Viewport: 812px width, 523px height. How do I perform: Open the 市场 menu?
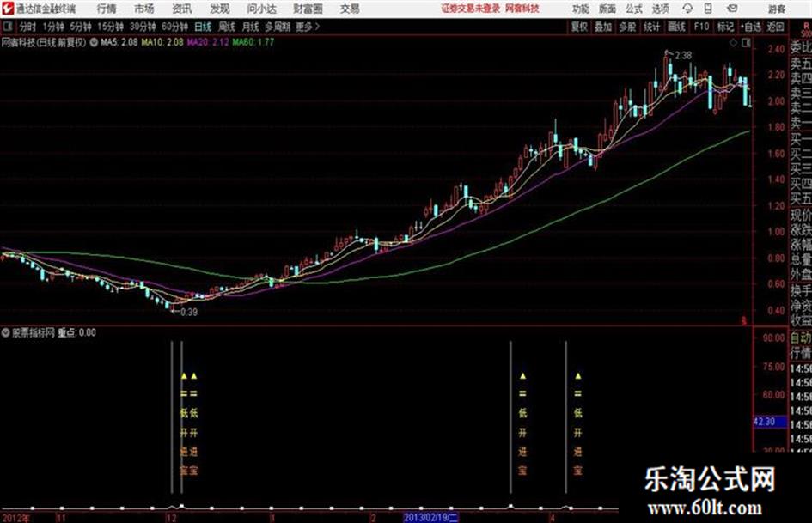click(144, 9)
